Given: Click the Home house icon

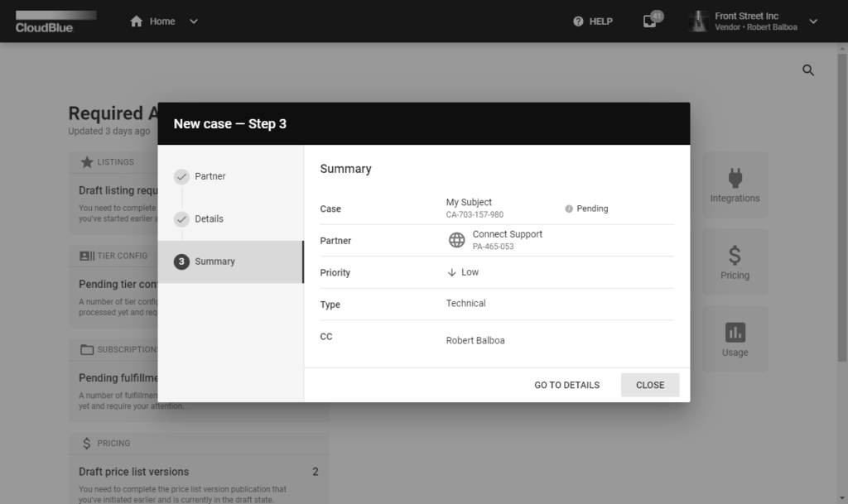Looking at the screenshot, I should tap(137, 22).
